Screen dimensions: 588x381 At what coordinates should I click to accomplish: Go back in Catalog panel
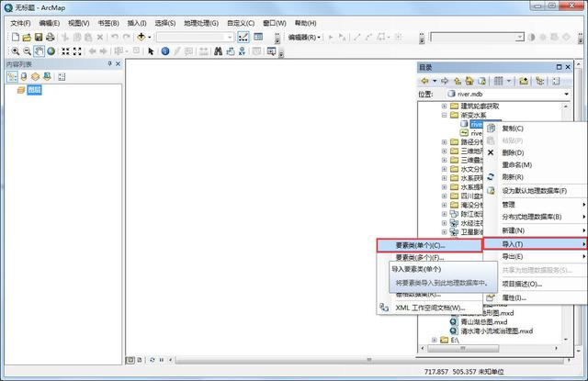424,81
